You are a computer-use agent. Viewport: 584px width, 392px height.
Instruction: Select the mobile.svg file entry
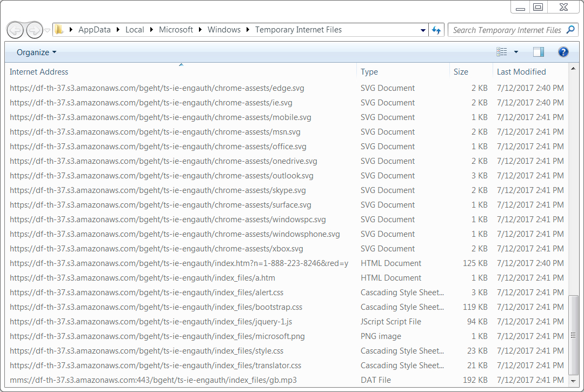pos(287,117)
